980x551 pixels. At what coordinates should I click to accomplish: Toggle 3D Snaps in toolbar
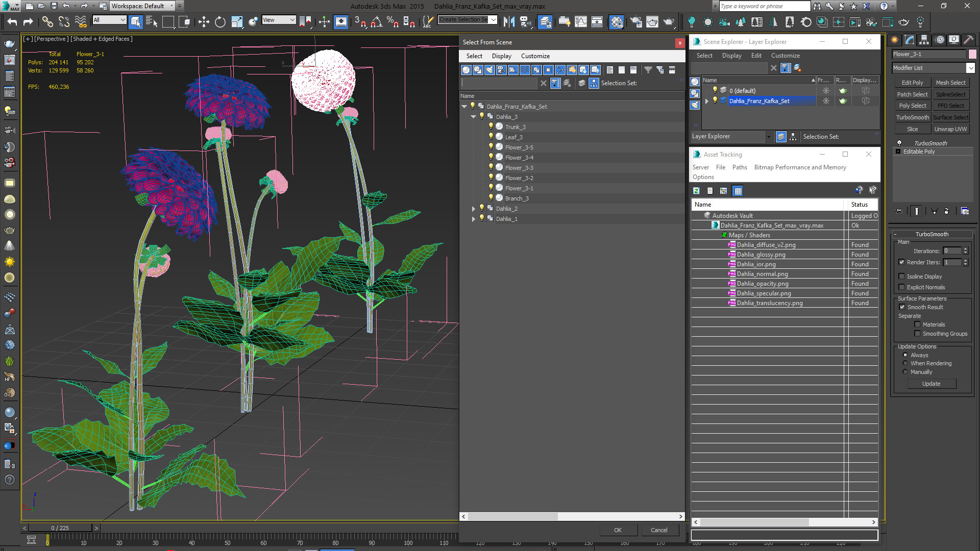coord(360,21)
